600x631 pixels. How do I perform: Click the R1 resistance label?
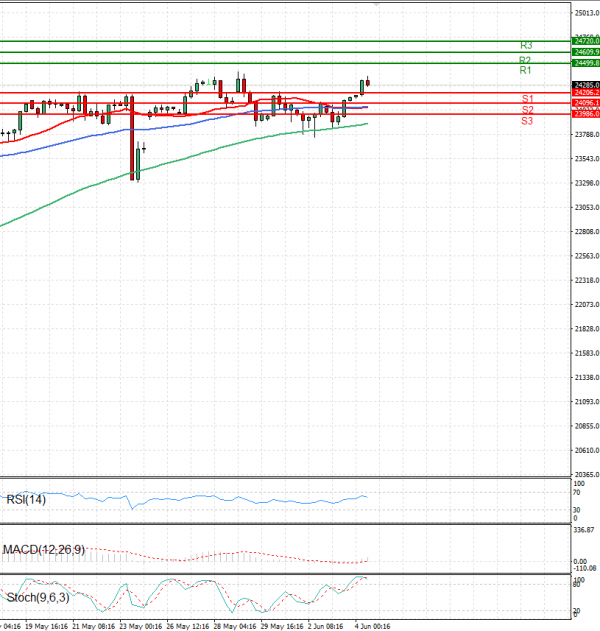[x=525, y=70]
